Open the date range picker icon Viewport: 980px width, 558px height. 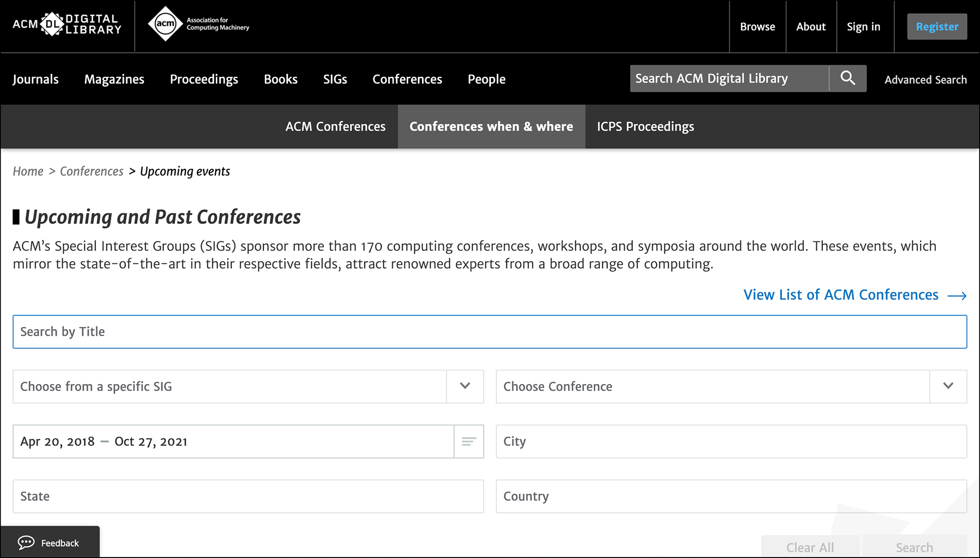[x=469, y=441]
